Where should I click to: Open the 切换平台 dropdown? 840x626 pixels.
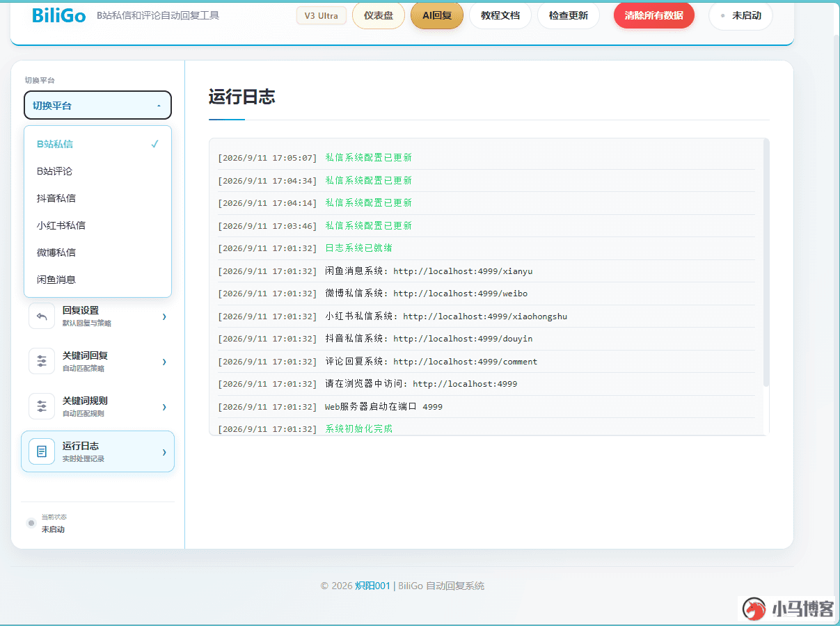pos(97,106)
